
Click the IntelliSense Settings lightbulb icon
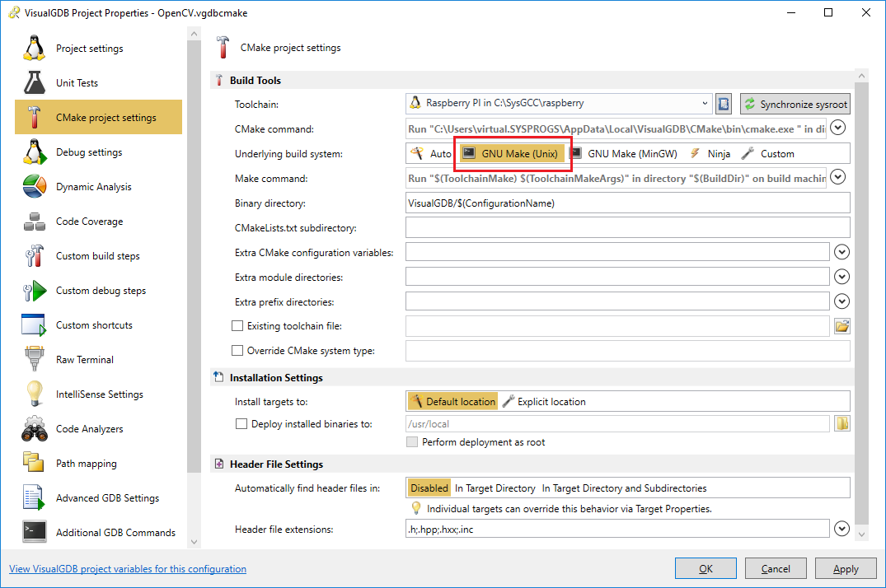[x=35, y=394]
